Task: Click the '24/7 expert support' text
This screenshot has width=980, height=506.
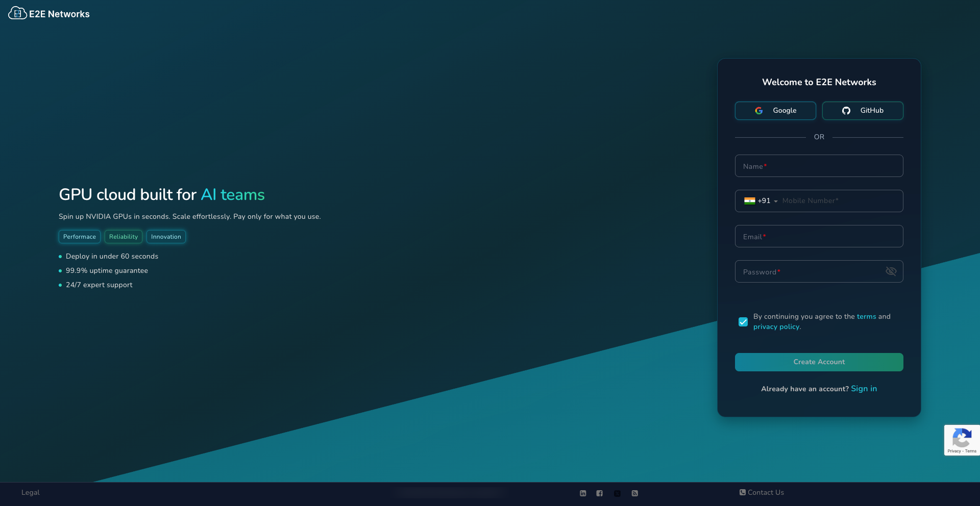Action: pos(99,285)
